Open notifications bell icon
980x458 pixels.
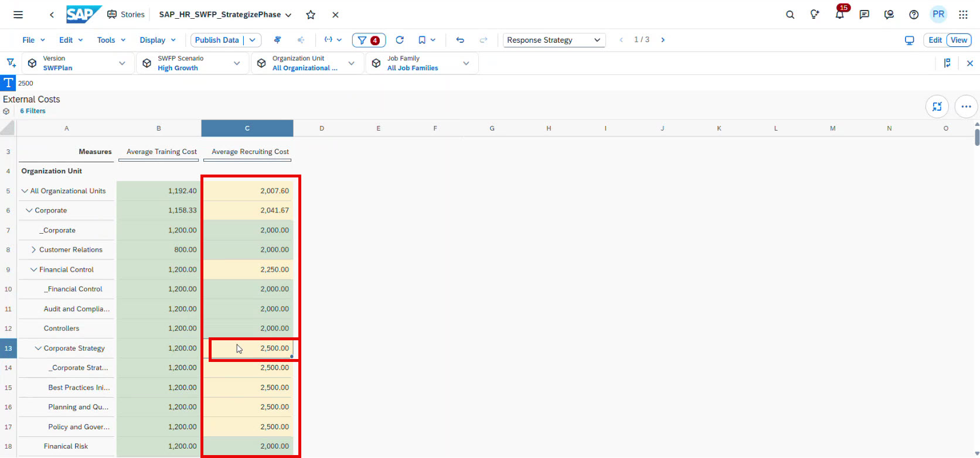(839, 15)
